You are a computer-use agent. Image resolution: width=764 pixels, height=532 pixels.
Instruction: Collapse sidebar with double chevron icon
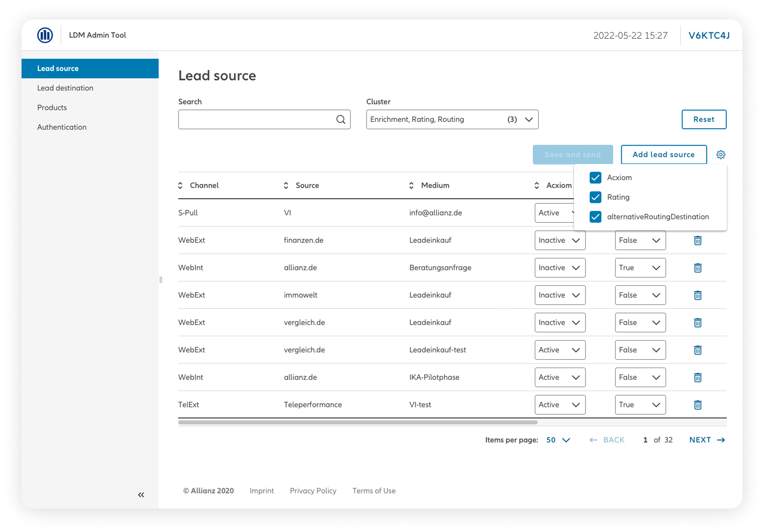[x=141, y=495]
